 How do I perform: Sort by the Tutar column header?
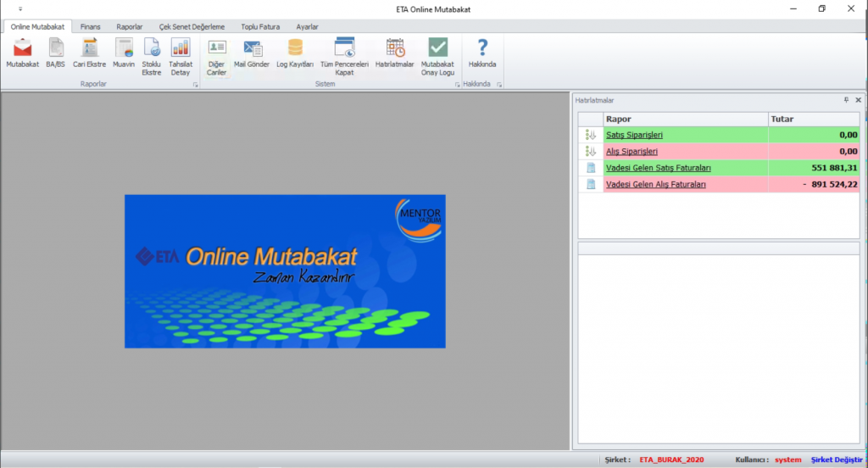814,119
